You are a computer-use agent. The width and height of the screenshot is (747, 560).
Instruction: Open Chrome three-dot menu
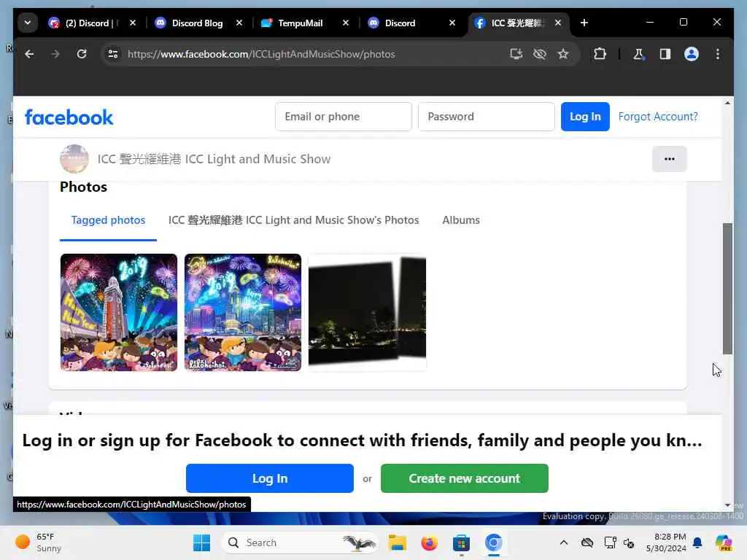click(x=718, y=54)
